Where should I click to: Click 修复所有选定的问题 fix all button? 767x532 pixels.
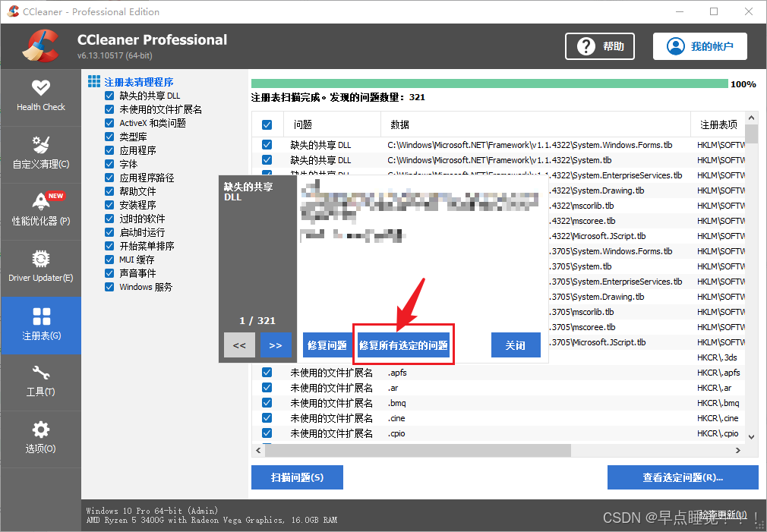[403, 345]
